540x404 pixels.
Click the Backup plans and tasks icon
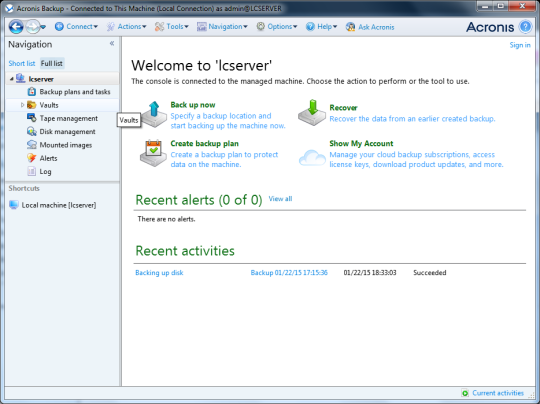pos(32,92)
